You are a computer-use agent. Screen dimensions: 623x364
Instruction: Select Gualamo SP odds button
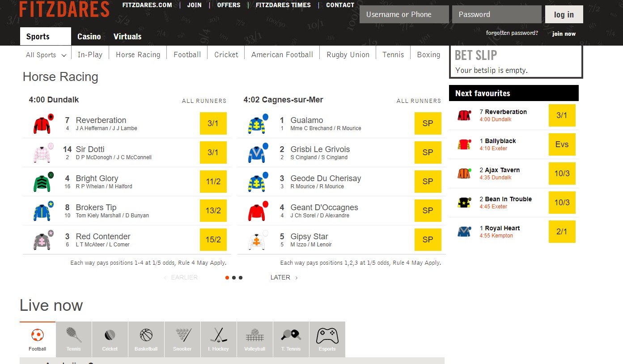pos(428,123)
